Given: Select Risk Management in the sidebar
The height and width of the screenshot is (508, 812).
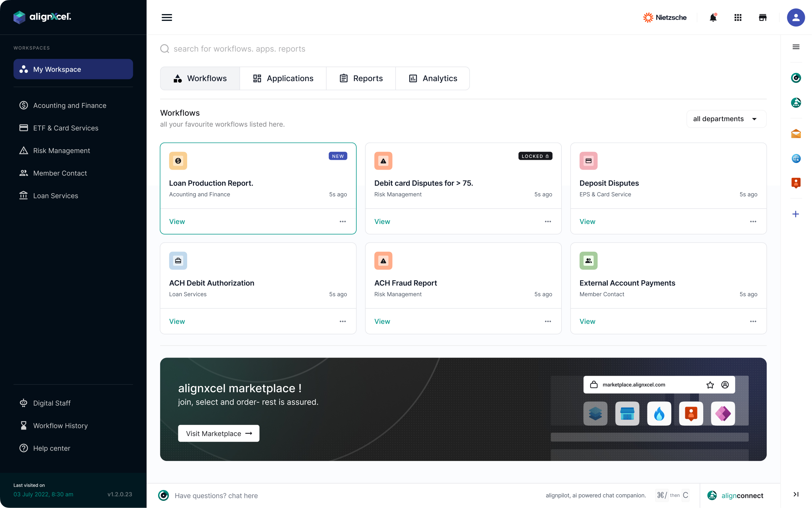Looking at the screenshot, I should (61, 150).
